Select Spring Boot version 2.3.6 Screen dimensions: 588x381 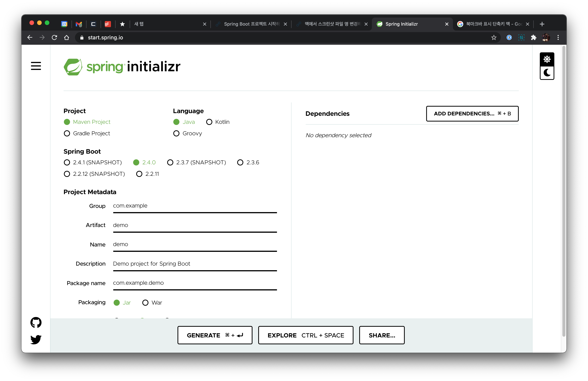[x=240, y=162]
